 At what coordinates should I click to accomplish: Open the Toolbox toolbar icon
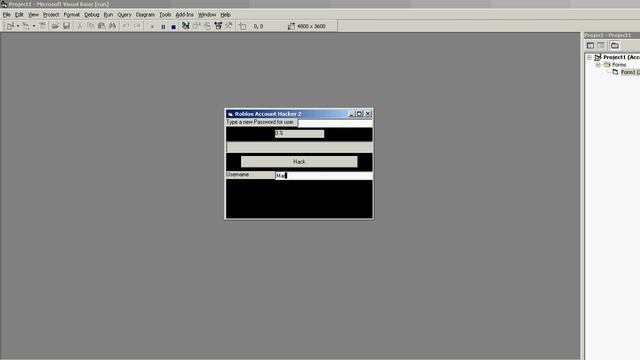pyautogui.click(x=229, y=26)
